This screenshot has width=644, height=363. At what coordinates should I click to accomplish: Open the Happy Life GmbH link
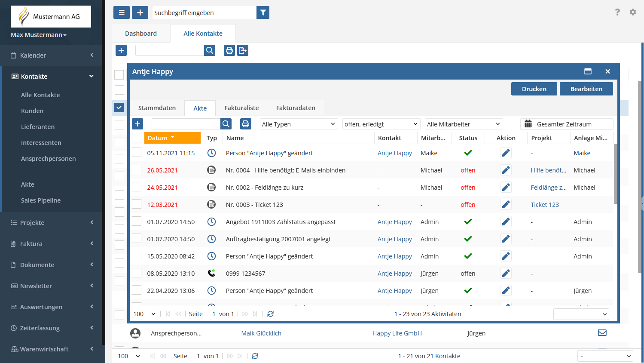click(397, 333)
